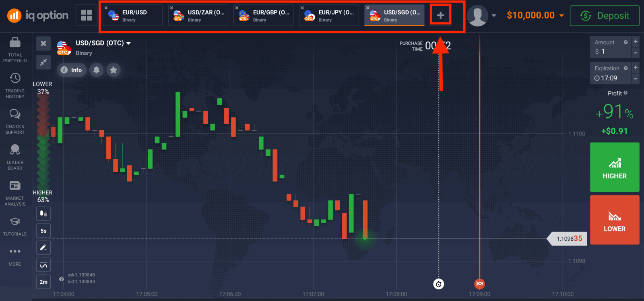
Task: Click the Amount input field
Action: (611, 47)
